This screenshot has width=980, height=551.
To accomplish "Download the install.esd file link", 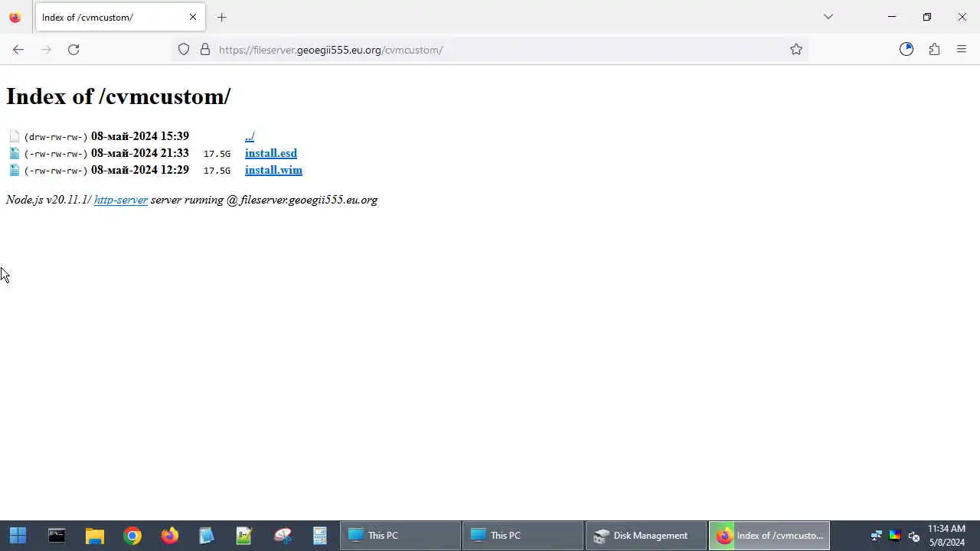I will click(271, 153).
